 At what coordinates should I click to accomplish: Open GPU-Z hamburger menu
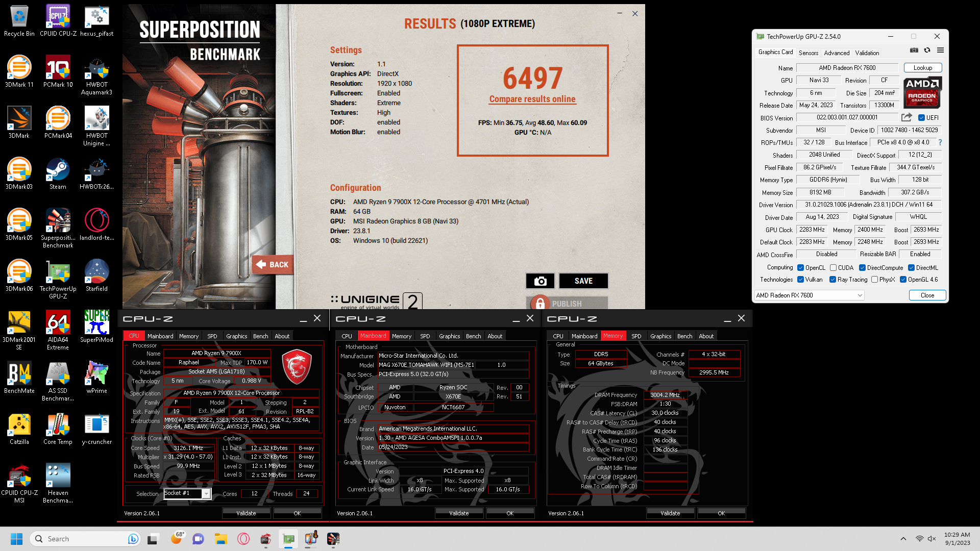[940, 51]
